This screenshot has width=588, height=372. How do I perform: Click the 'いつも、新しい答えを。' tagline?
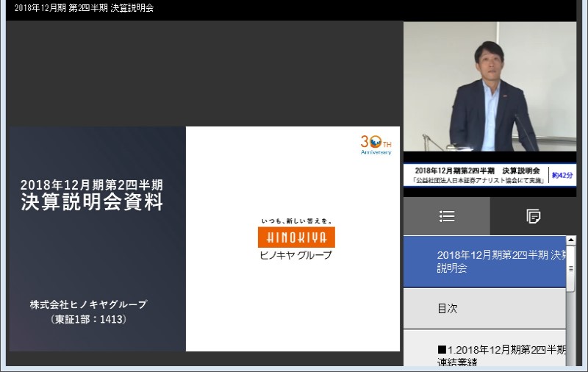tap(297, 221)
